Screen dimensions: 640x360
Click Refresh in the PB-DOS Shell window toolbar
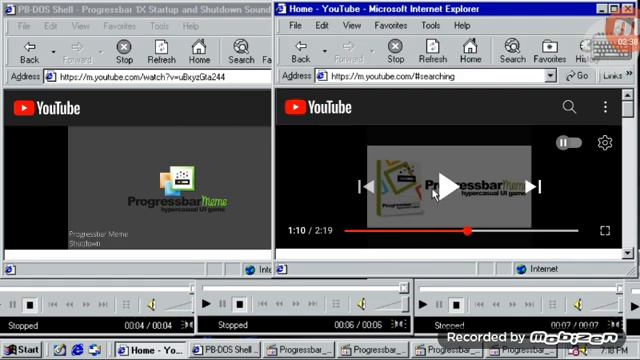tap(161, 52)
